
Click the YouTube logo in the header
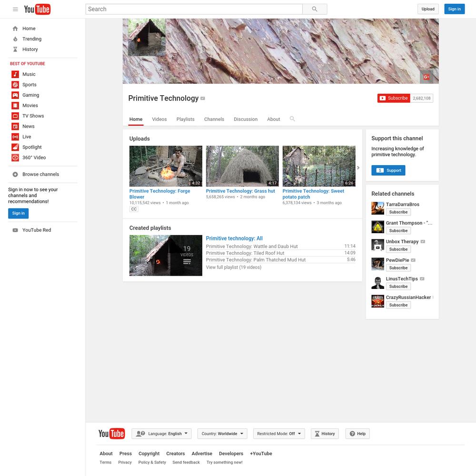tap(37, 9)
